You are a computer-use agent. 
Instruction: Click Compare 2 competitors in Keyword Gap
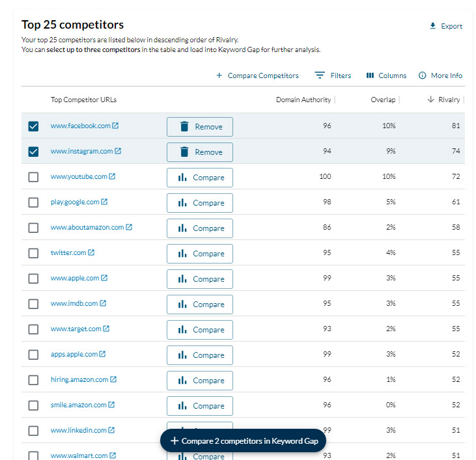[x=243, y=440]
